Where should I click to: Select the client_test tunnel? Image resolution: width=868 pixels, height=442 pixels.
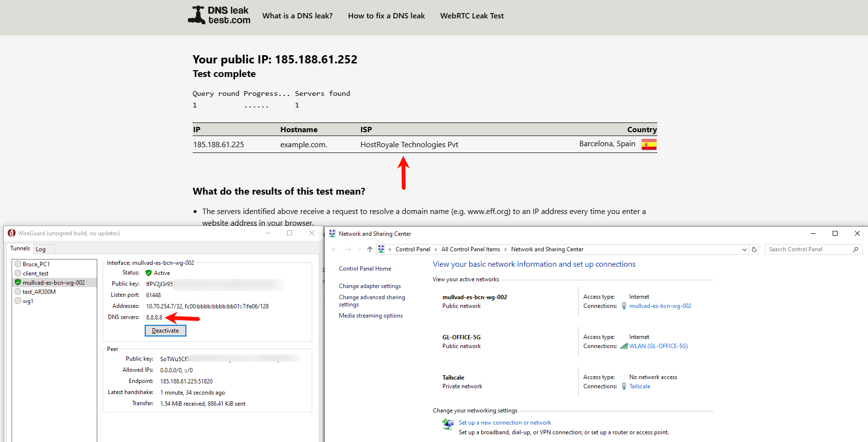coord(35,274)
